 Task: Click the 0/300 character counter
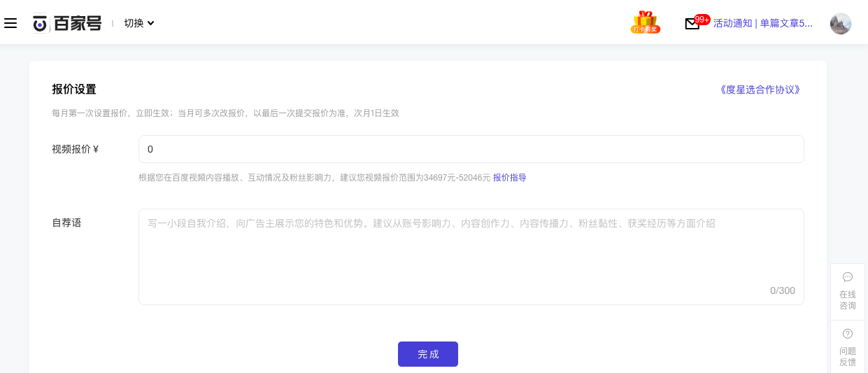click(783, 290)
